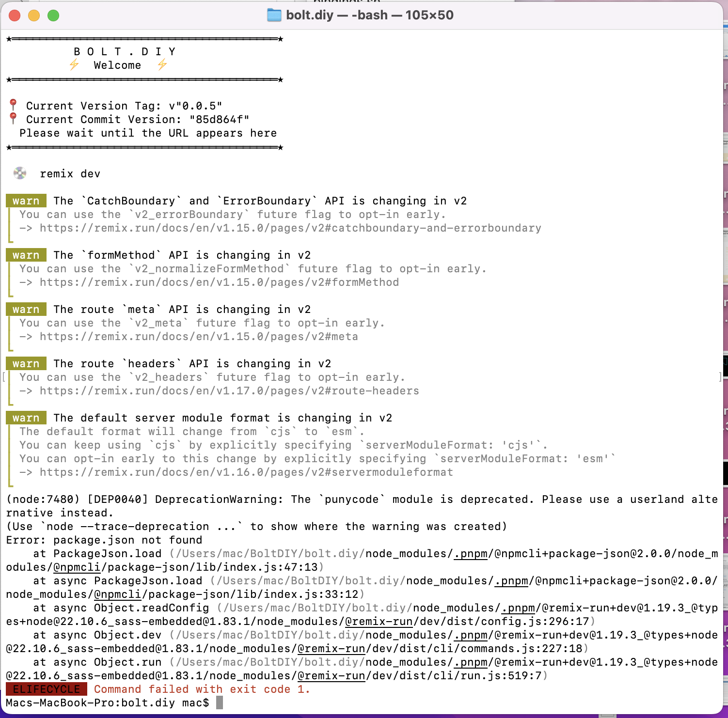
Task: Open the v2#route-headers docs URL
Action: point(229,391)
